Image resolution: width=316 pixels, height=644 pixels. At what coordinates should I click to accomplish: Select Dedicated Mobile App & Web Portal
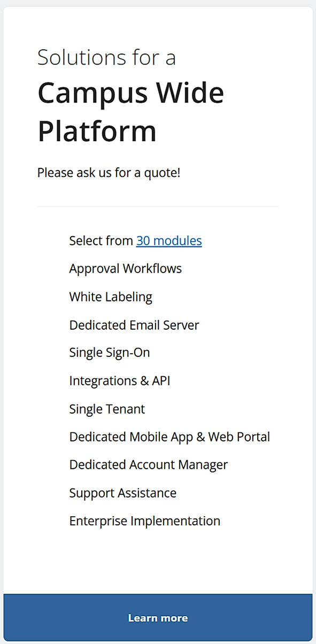click(169, 437)
